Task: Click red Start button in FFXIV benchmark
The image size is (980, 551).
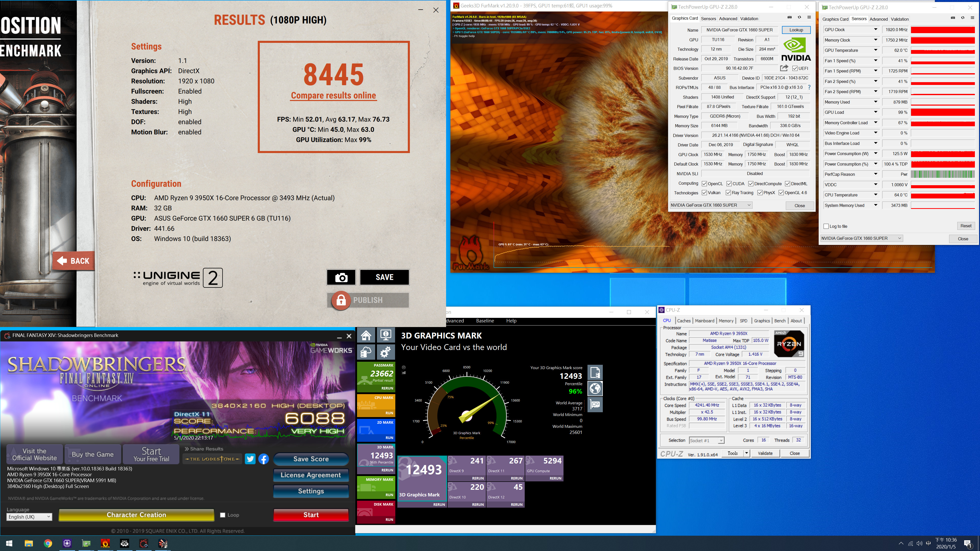Action: point(311,515)
